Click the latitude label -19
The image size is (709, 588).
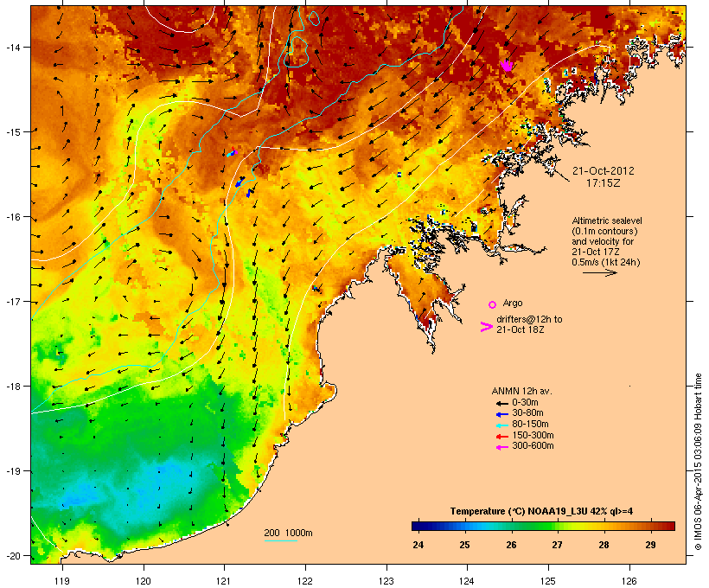(x=13, y=471)
